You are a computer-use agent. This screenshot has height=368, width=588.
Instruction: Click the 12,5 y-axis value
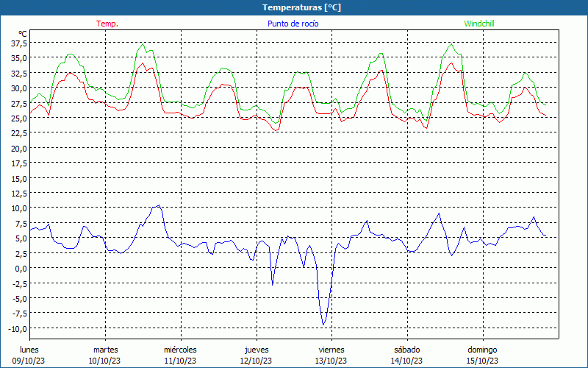[18, 194]
